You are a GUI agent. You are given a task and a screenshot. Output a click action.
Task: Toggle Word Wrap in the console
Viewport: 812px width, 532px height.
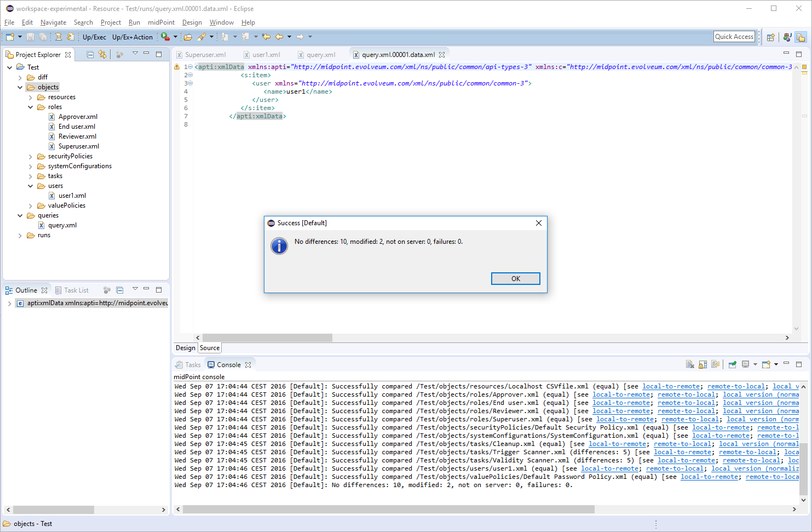pyautogui.click(x=715, y=364)
